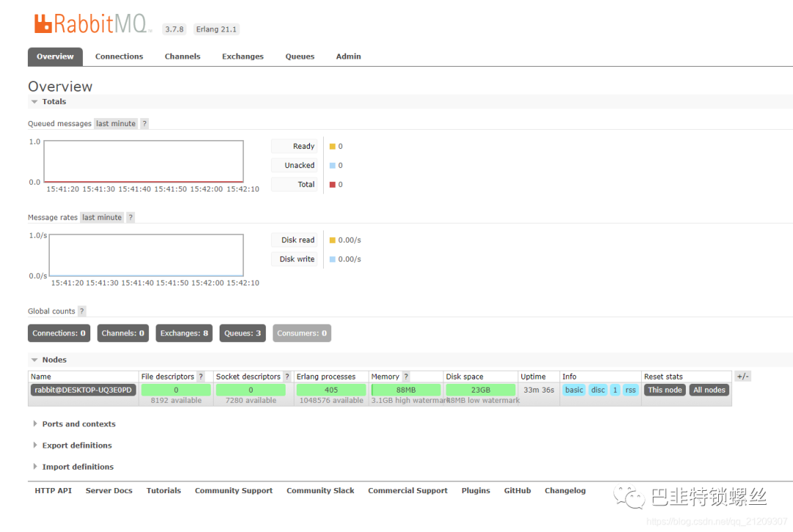This screenshot has height=532, width=793.
Task: Open the GitHub link
Action: coord(518,491)
